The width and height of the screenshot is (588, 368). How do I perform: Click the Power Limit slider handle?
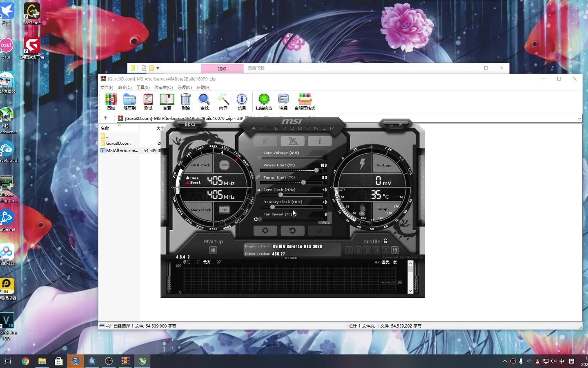(316, 170)
